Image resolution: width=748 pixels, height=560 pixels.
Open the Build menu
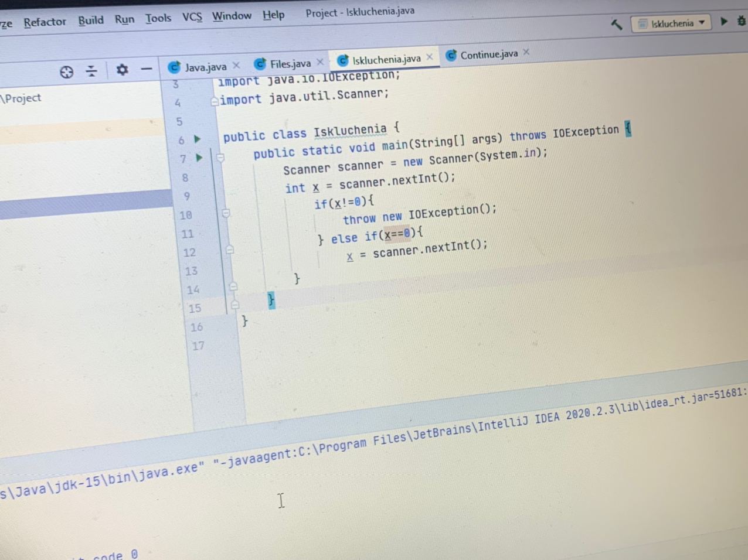point(91,21)
